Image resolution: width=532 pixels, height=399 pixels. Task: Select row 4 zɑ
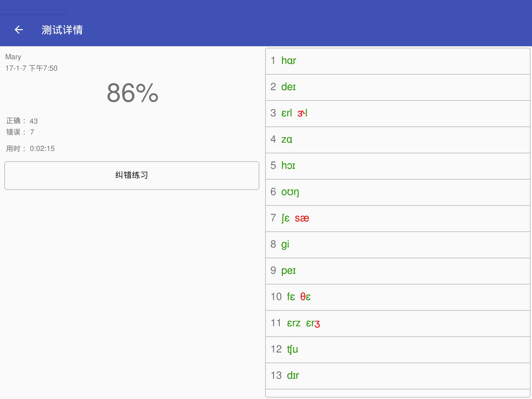click(x=398, y=140)
